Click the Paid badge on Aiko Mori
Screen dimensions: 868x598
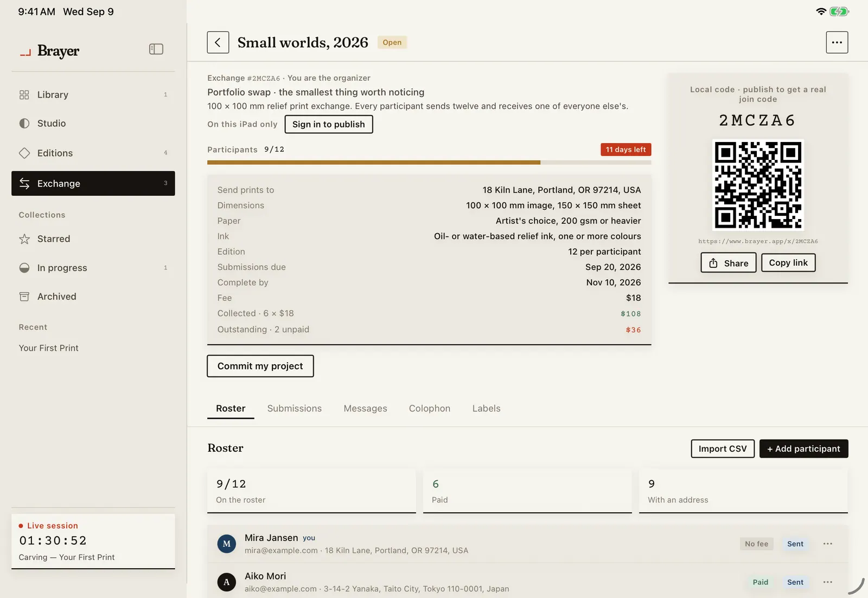[760, 582]
